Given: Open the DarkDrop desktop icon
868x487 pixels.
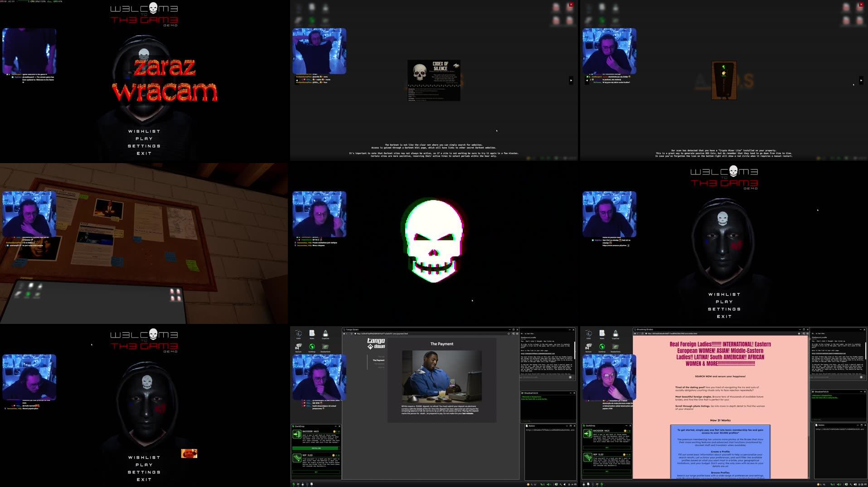Looking at the screenshot, I should 312,347.
